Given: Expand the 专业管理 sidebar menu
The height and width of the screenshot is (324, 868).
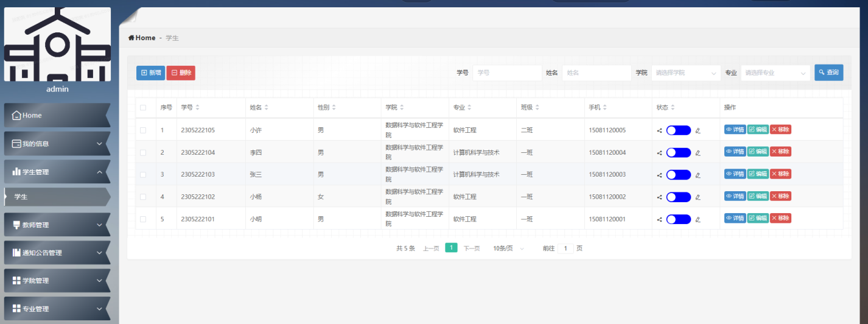Looking at the screenshot, I should click(57, 309).
